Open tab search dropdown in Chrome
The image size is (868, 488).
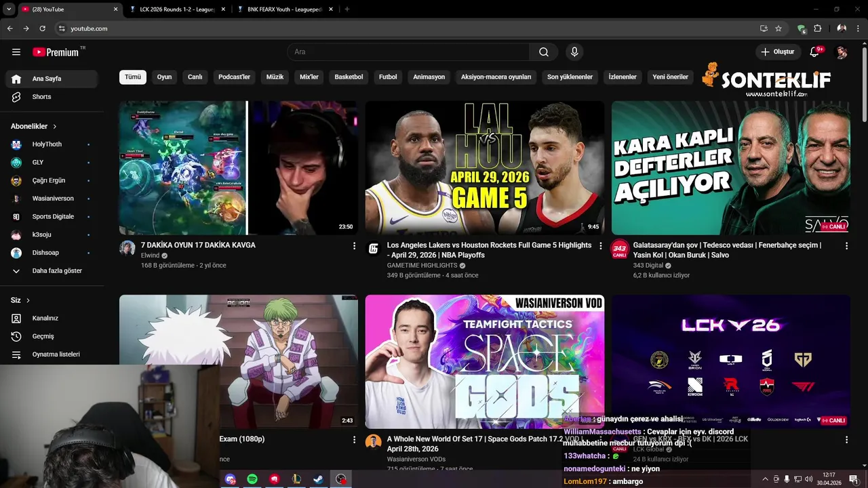tap(9, 9)
